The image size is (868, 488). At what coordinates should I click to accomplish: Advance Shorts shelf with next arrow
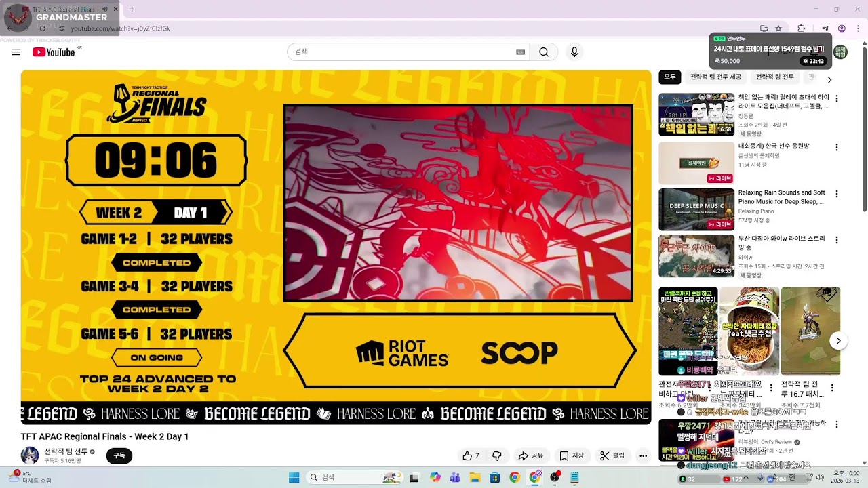click(839, 341)
